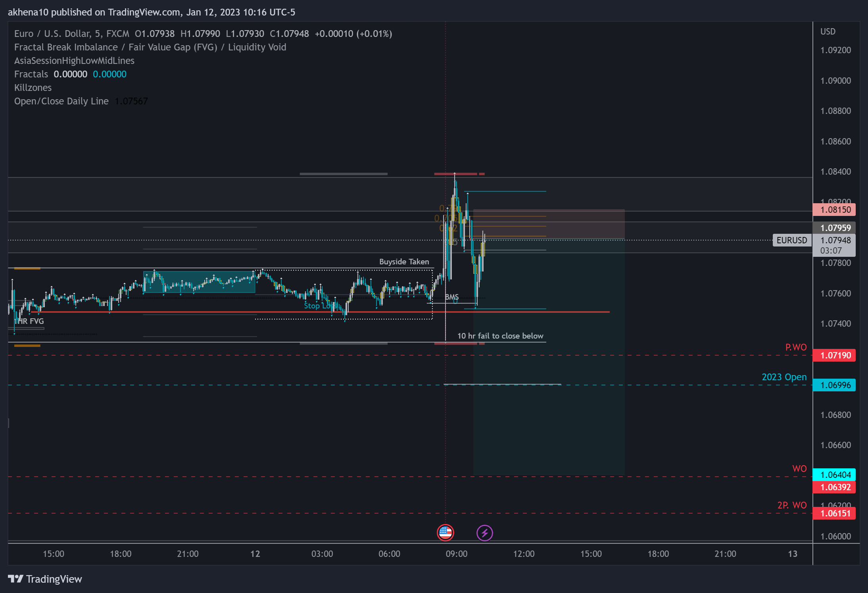Image resolution: width=868 pixels, height=593 pixels.
Task: Click the cyan 1.06404 price label
Action: coord(834,475)
